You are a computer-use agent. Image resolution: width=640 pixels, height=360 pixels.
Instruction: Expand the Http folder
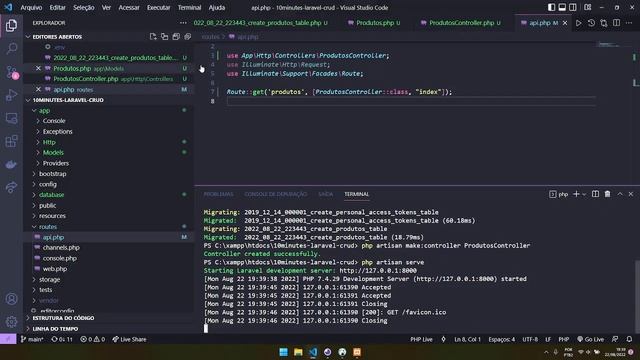click(x=49, y=142)
